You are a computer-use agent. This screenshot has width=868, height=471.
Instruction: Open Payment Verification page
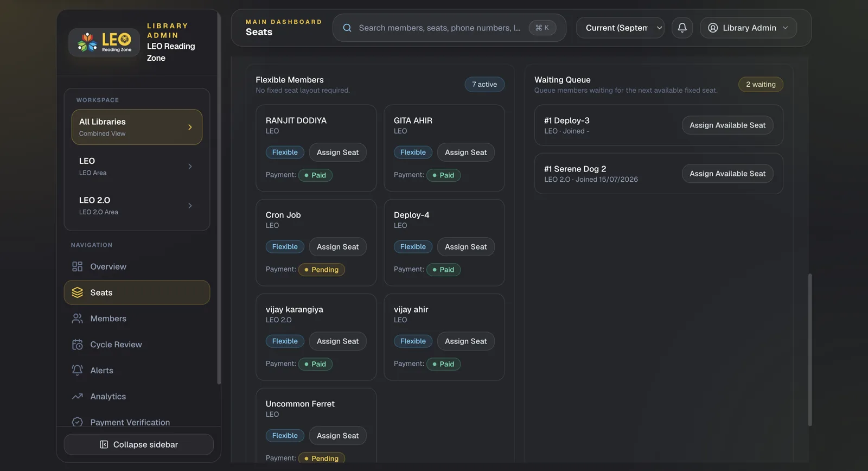[x=137, y=422]
